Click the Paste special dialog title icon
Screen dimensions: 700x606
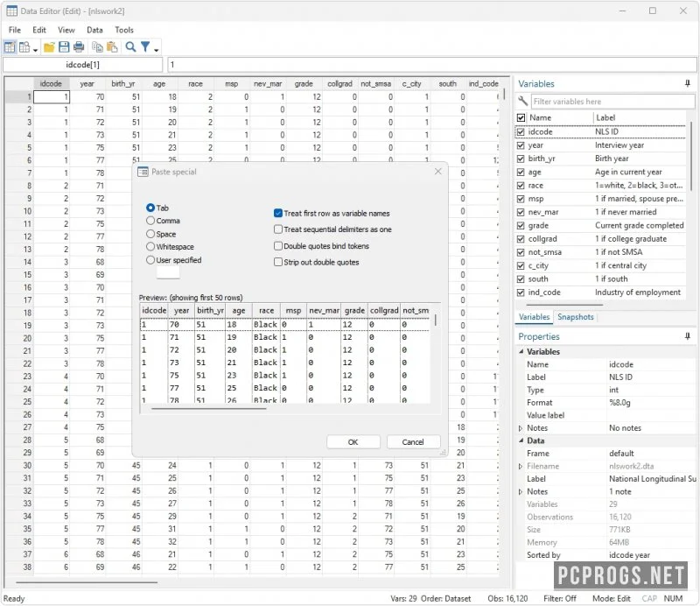click(143, 172)
